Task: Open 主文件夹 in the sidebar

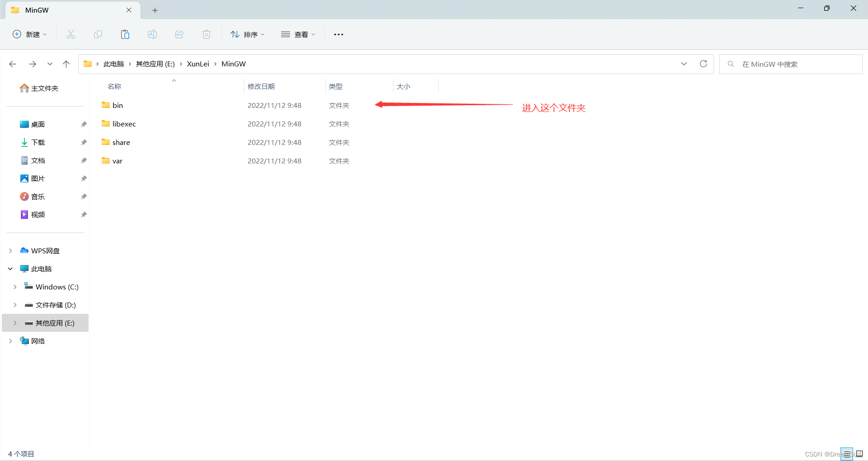Action: coord(39,88)
